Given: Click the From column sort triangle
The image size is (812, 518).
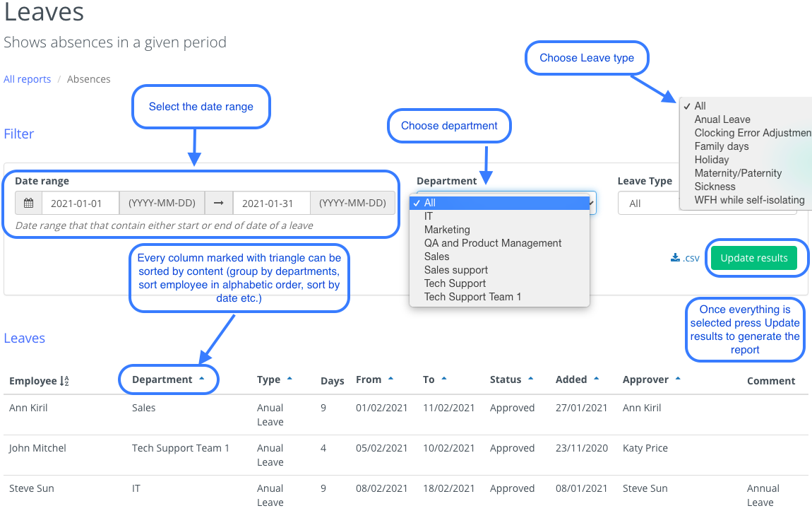Looking at the screenshot, I should pos(391,379).
